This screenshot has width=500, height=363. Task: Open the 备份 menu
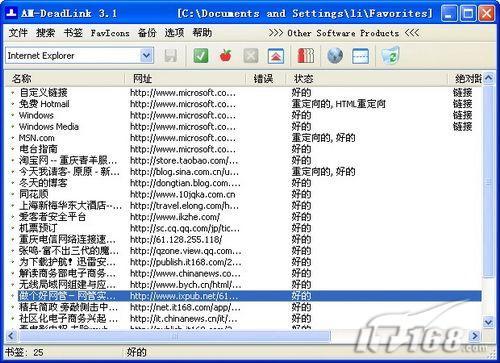click(x=147, y=33)
